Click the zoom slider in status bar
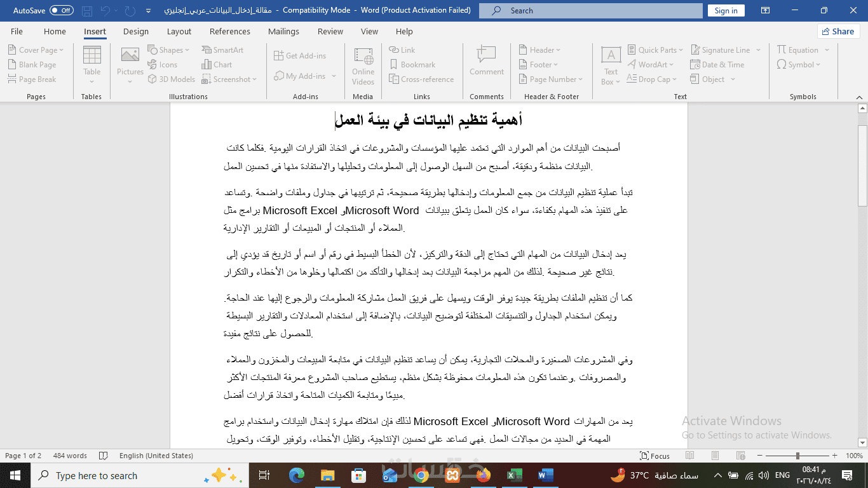Image resolution: width=868 pixels, height=488 pixels. coord(797,456)
